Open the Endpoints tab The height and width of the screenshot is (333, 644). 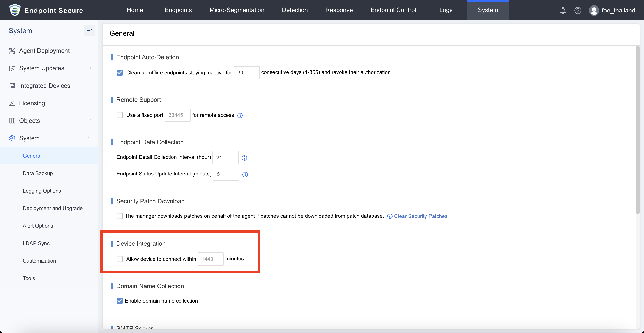[178, 10]
